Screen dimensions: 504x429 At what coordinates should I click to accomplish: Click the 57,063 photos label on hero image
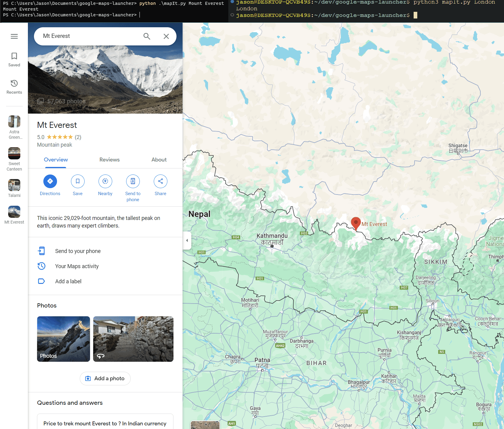click(x=62, y=101)
